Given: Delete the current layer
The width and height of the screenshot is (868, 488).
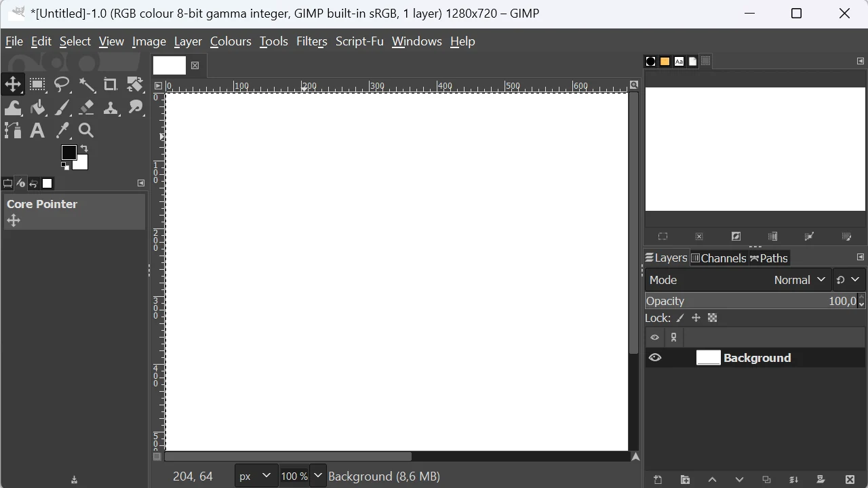Looking at the screenshot, I should [850, 480].
